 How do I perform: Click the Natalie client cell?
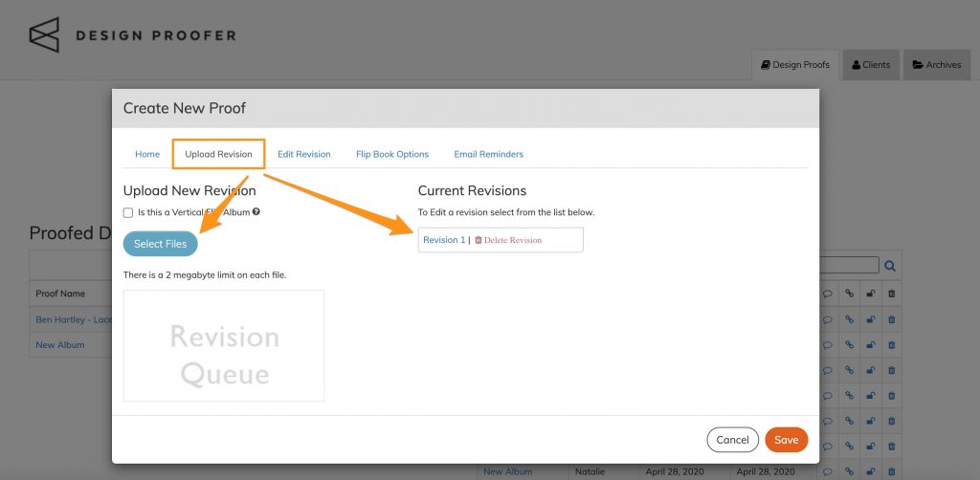tap(590, 472)
